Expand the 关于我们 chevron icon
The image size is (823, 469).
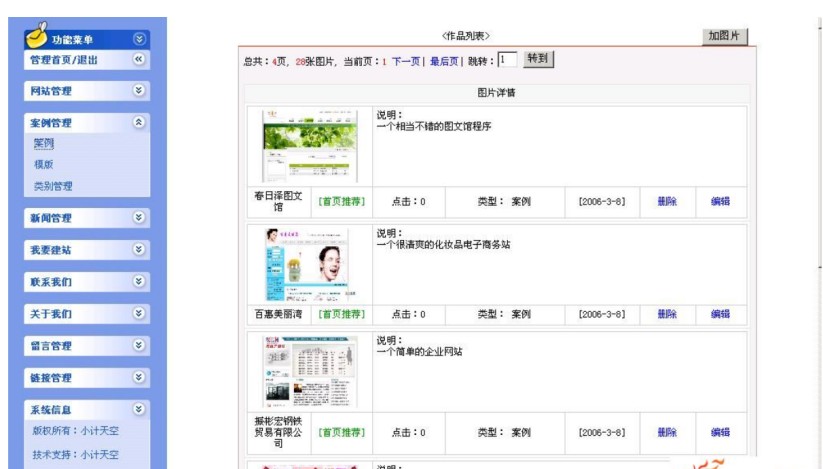pos(139,314)
